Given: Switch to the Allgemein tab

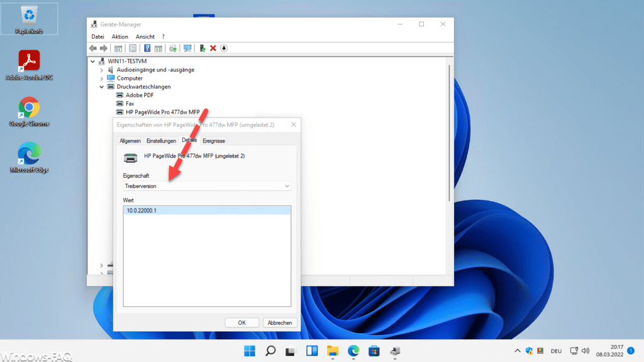Looking at the screenshot, I should (130, 141).
